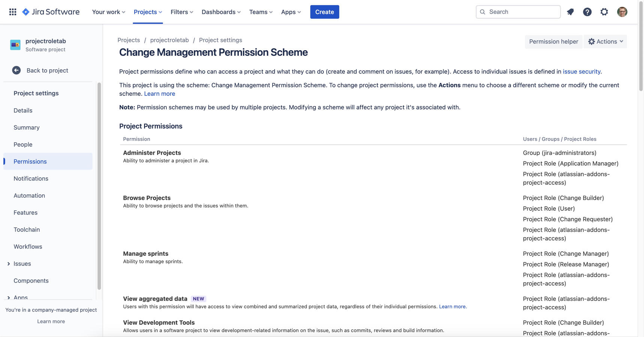Open the Actions dropdown menu

click(605, 42)
